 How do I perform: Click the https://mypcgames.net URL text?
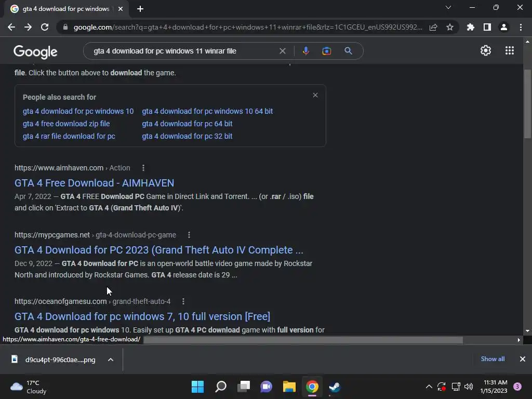[52, 235]
